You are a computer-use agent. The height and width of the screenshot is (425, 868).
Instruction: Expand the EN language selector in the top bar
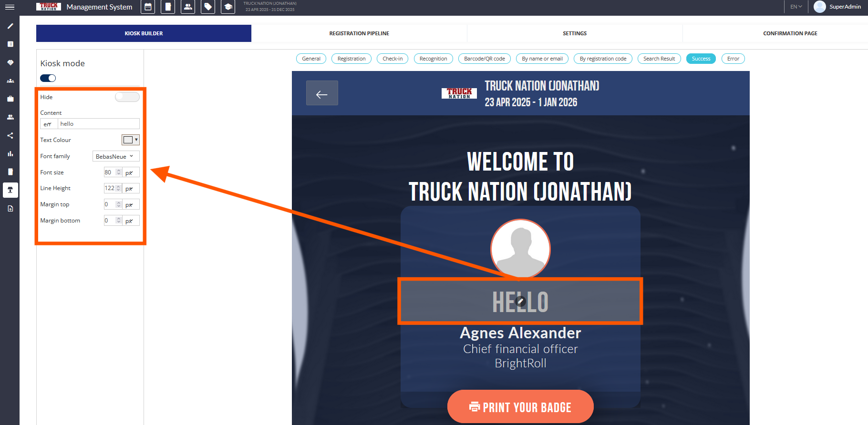click(x=796, y=7)
